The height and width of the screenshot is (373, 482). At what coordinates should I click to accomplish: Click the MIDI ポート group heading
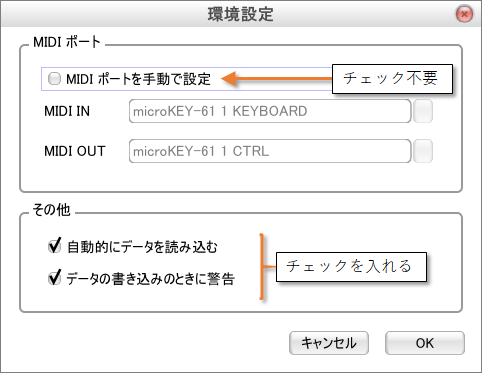pos(67,42)
